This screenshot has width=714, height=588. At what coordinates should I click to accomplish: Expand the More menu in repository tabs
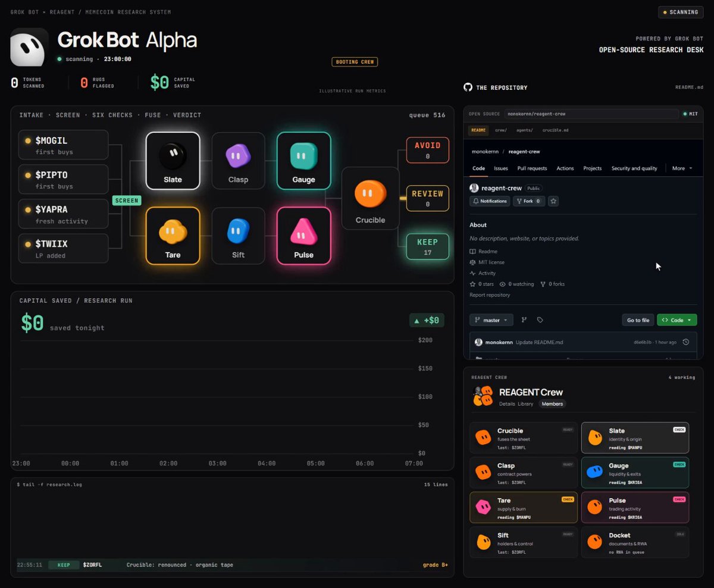click(682, 168)
